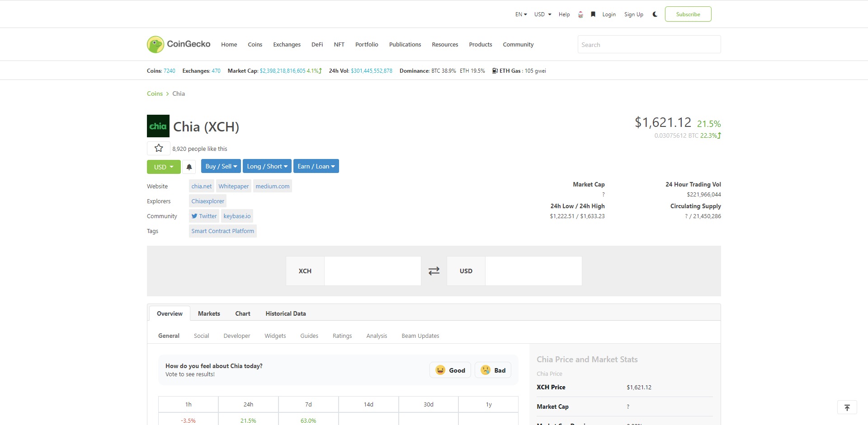Click the ETH Gas icon in stats bar
Screen dimensions: 868x425
coord(495,70)
